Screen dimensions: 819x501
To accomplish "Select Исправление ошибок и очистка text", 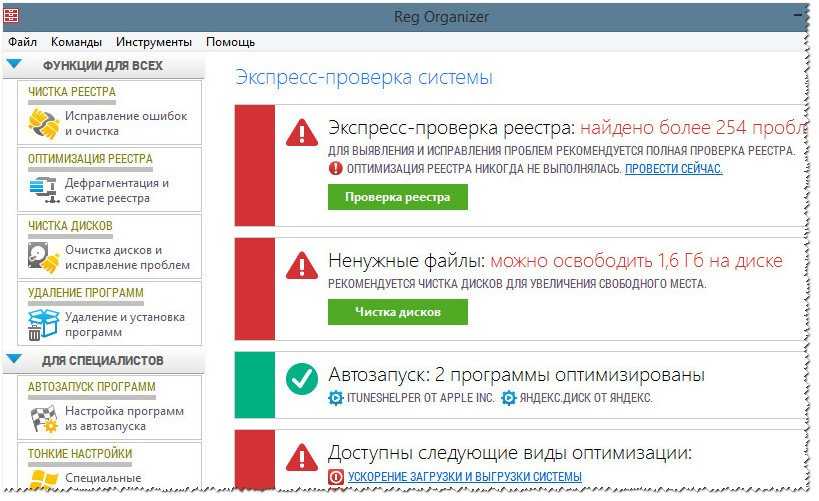I will pyautogui.click(x=126, y=123).
